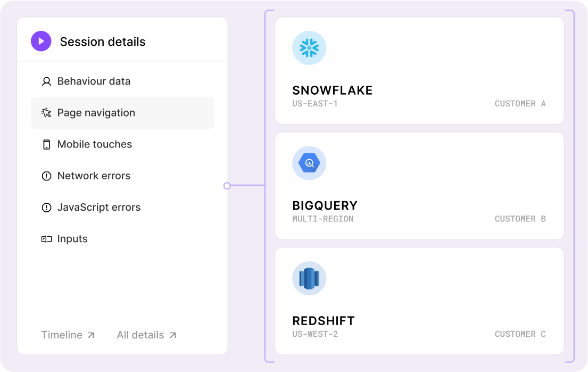Click the arrow next to All details
This screenshot has width=588, height=372.
[x=172, y=335]
